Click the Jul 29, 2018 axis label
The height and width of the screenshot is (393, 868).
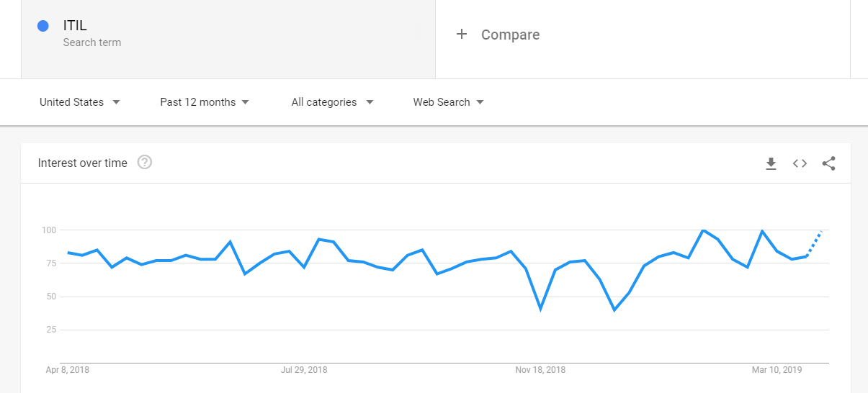(x=304, y=370)
